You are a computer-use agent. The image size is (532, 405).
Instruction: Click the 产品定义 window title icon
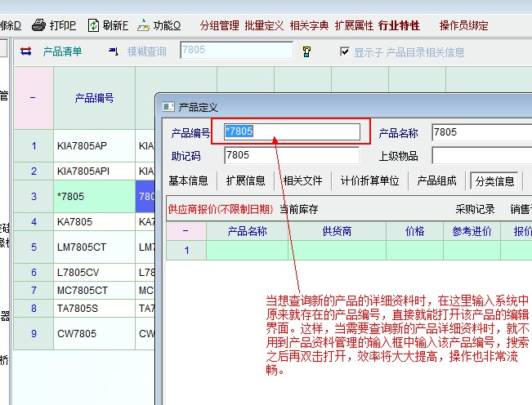[168, 107]
